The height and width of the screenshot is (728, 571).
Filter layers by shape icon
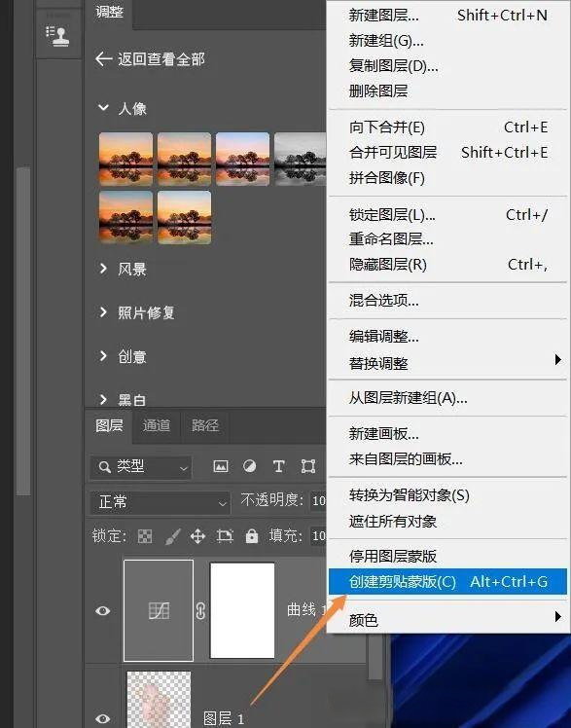[308, 466]
